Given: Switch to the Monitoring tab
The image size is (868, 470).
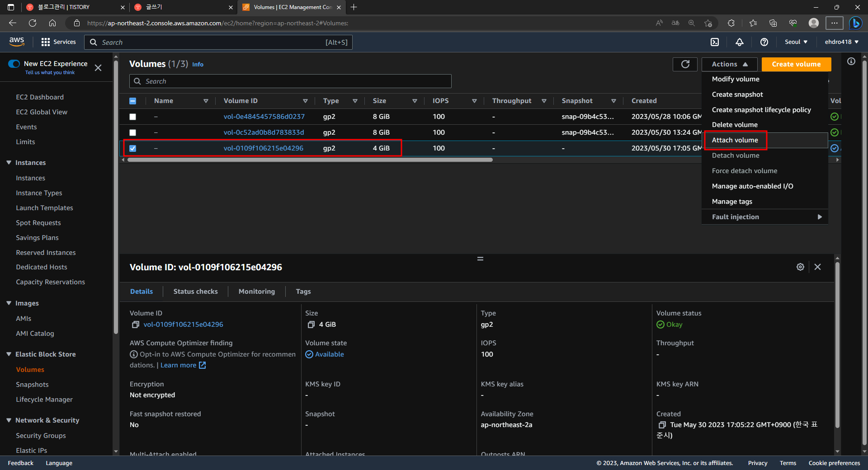Looking at the screenshot, I should pyautogui.click(x=256, y=291).
